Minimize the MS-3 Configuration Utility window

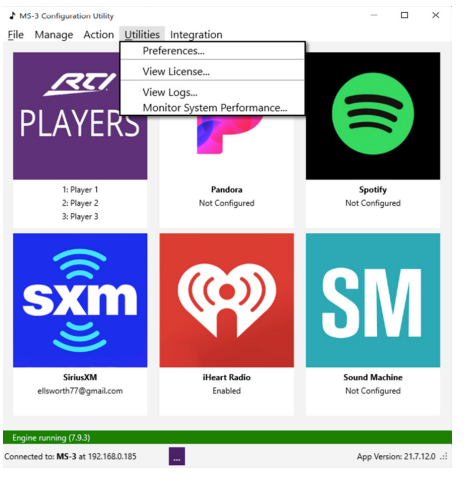(374, 15)
